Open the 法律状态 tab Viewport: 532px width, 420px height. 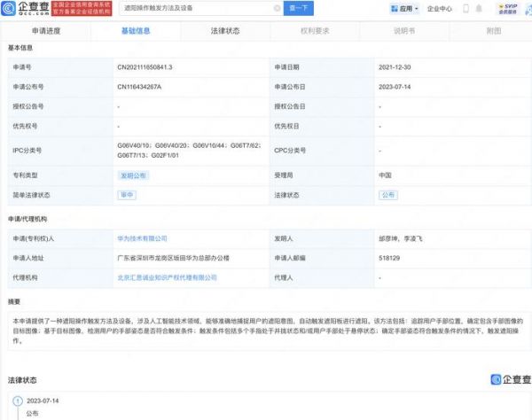pos(224,31)
